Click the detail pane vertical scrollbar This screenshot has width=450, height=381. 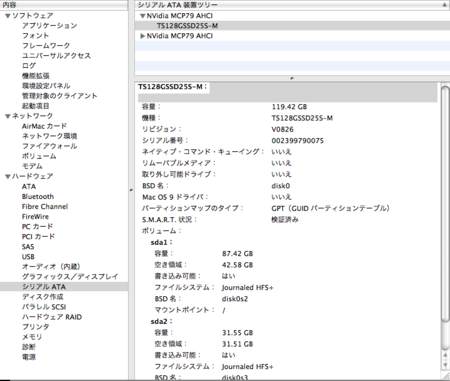[445, 204]
